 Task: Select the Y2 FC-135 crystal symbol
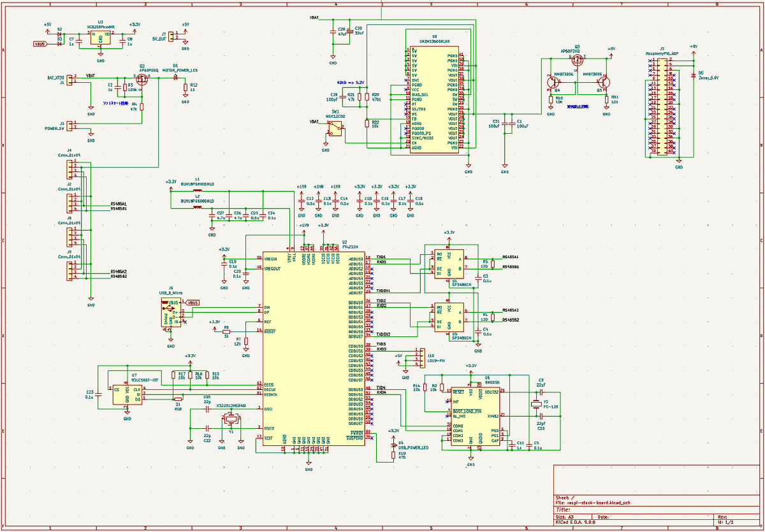click(536, 404)
